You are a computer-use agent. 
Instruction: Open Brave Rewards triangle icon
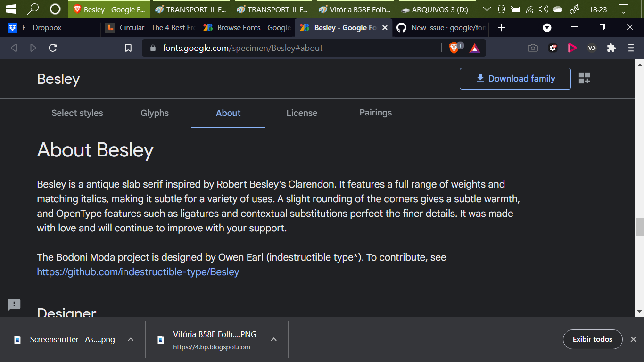point(474,48)
